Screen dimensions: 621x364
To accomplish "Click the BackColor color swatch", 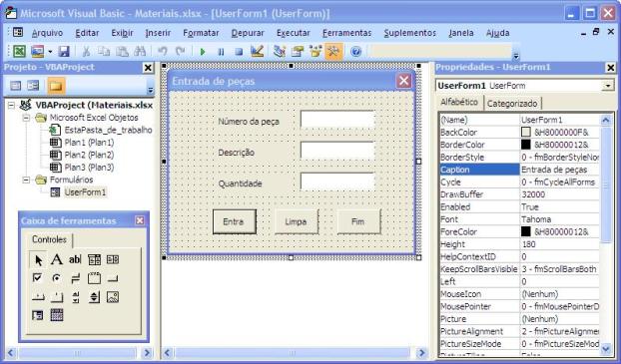I will 525,133.
